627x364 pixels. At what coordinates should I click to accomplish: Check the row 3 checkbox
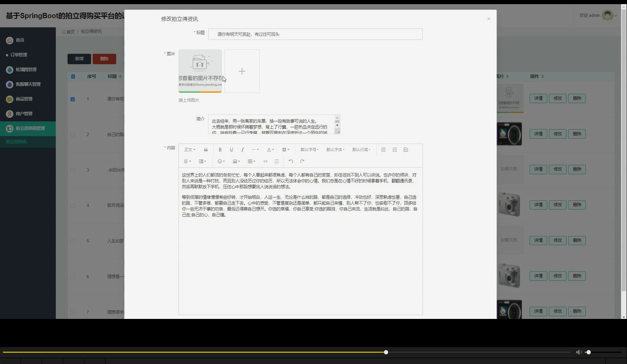click(x=73, y=170)
